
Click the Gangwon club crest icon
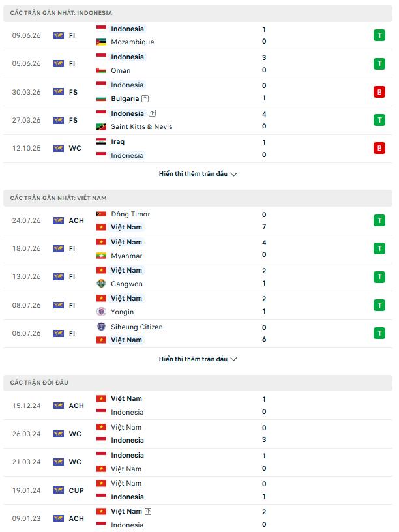(x=101, y=284)
